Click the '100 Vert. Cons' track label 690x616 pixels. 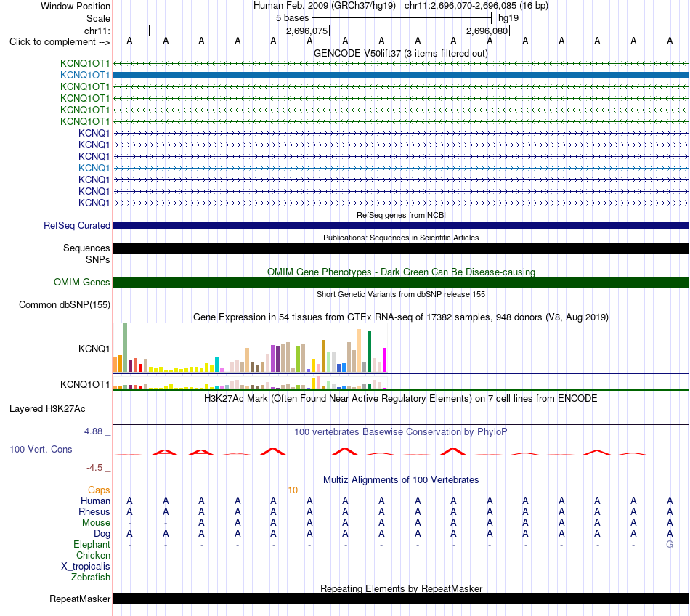pyautogui.click(x=41, y=449)
